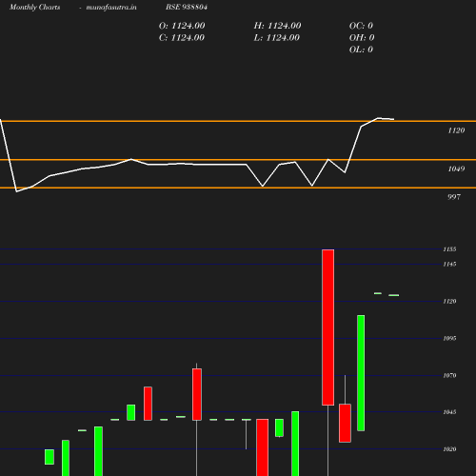
Task: Click the 'Monthly Charts' title text
Action: 34,7
